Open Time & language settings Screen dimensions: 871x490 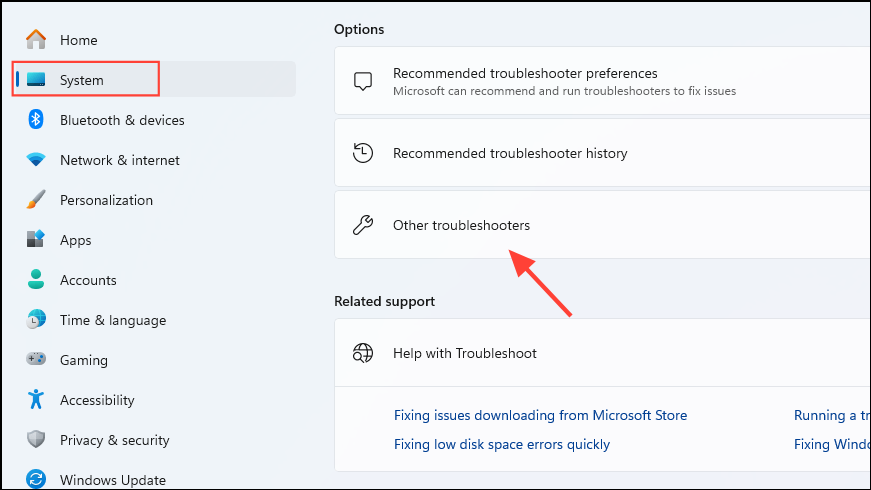click(x=154, y=320)
